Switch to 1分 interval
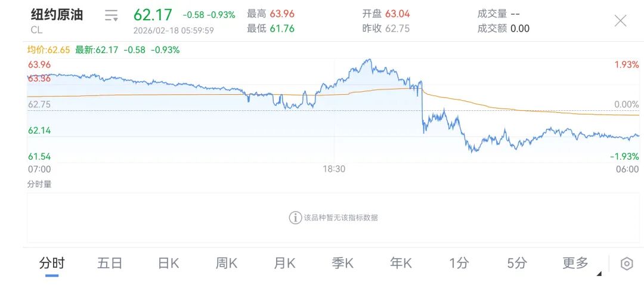The width and height of the screenshot is (644, 285). tap(459, 263)
